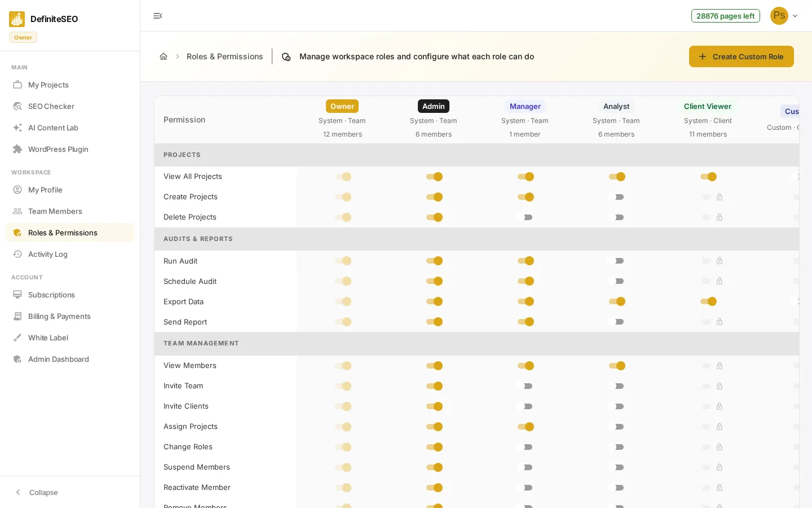Click the PROJECTS section header row
The image size is (812, 508).
[476, 155]
